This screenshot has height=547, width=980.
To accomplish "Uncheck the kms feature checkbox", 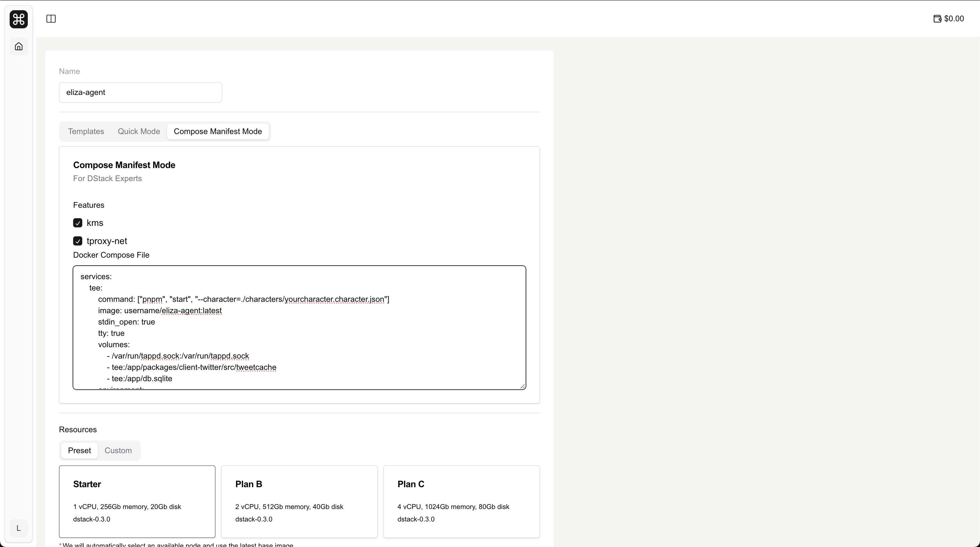I will tap(78, 223).
